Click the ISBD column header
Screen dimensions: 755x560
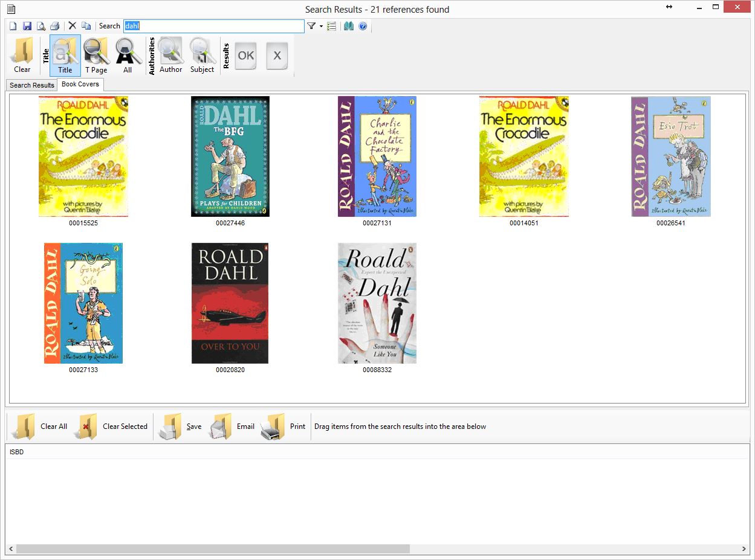(x=17, y=452)
